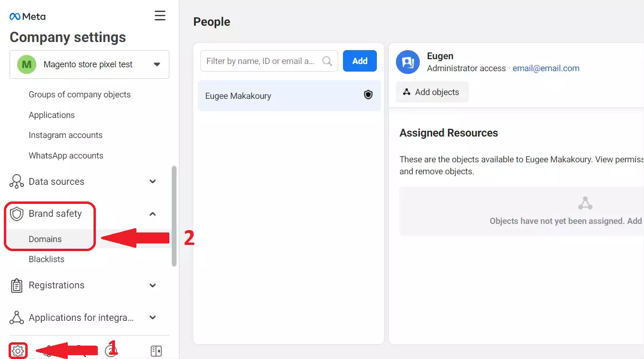
Task: Open the hamburger menu beside the Meta logo
Action: click(x=160, y=16)
